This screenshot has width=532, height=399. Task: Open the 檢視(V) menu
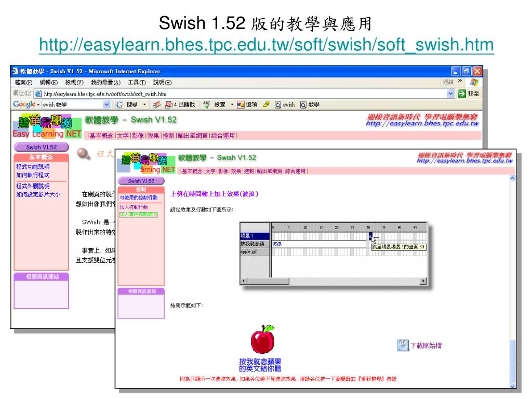(74, 83)
